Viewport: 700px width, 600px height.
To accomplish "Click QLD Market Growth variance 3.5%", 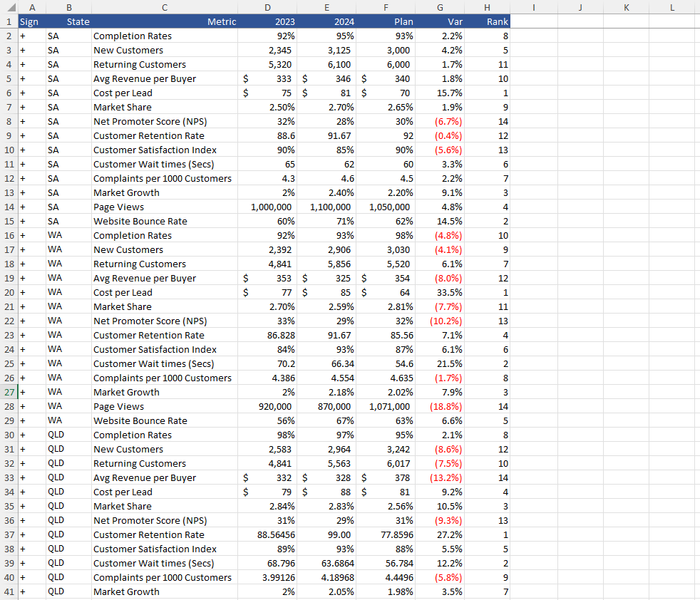I will tap(441, 591).
